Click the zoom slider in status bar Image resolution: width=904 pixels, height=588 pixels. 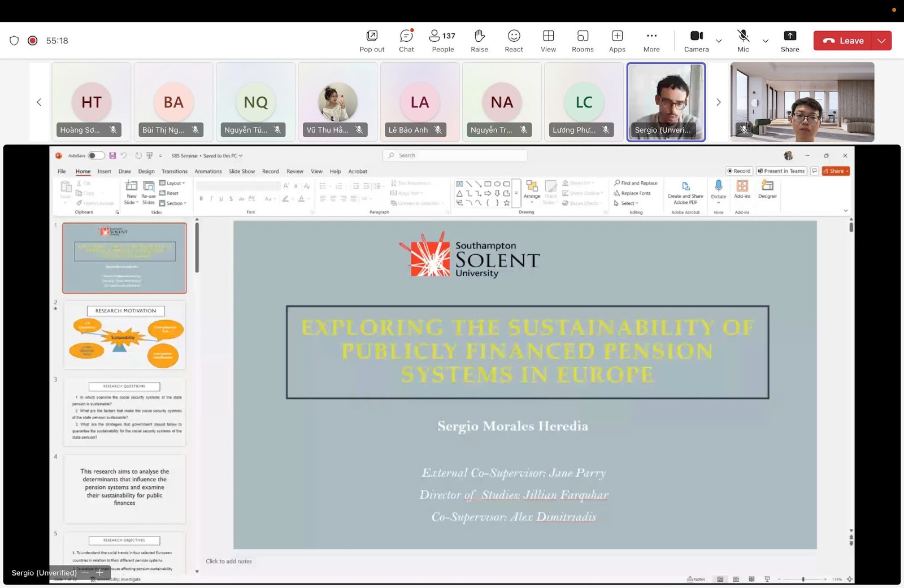(x=803, y=580)
